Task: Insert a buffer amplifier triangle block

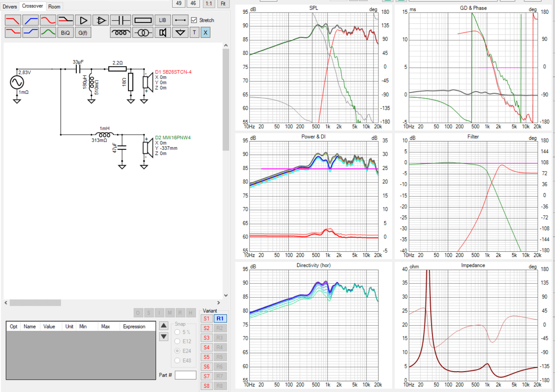Action: (x=83, y=20)
